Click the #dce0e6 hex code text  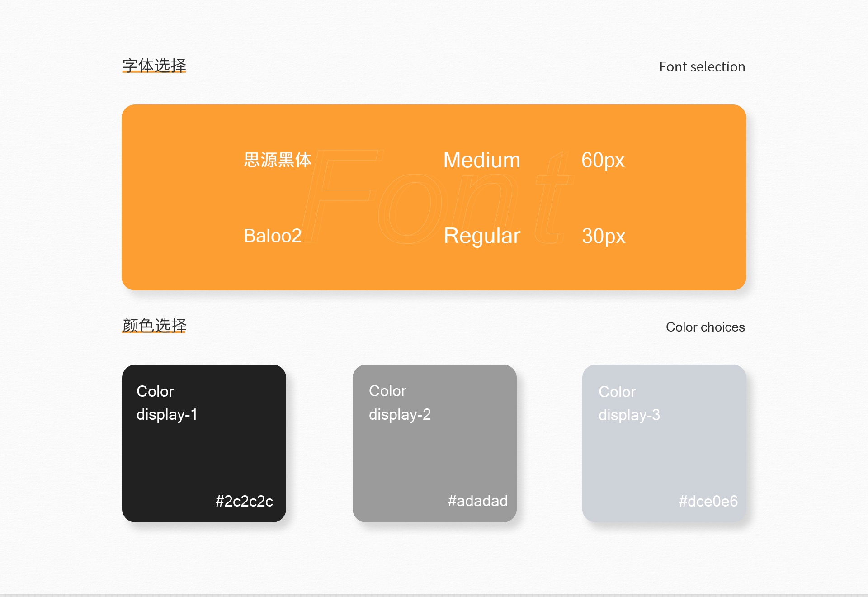[x=708, y=501]
